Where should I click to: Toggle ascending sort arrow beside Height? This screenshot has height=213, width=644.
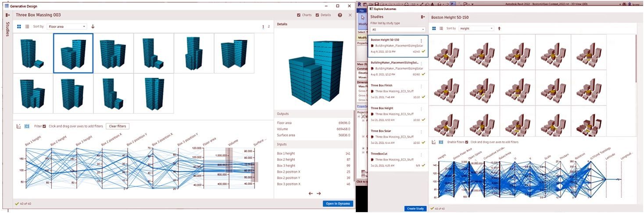point(499,28)
